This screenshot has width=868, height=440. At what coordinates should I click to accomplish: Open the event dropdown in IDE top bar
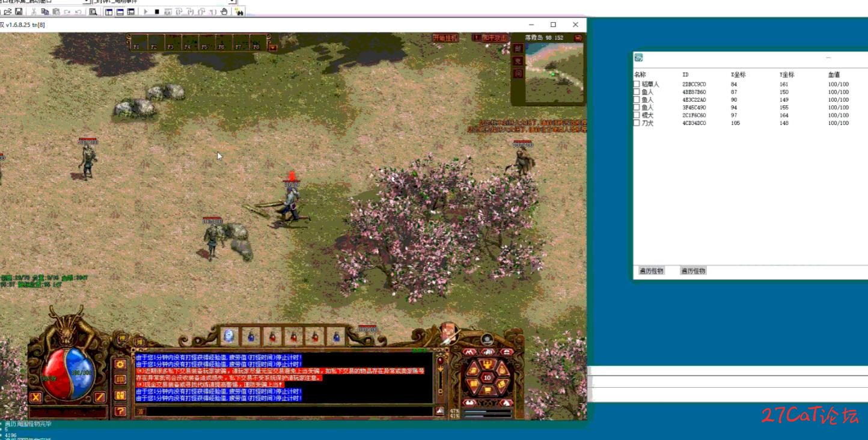coord(233,2)
